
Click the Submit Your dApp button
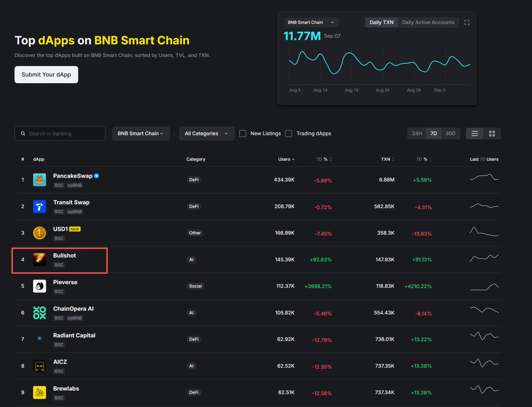pos(46,75)
